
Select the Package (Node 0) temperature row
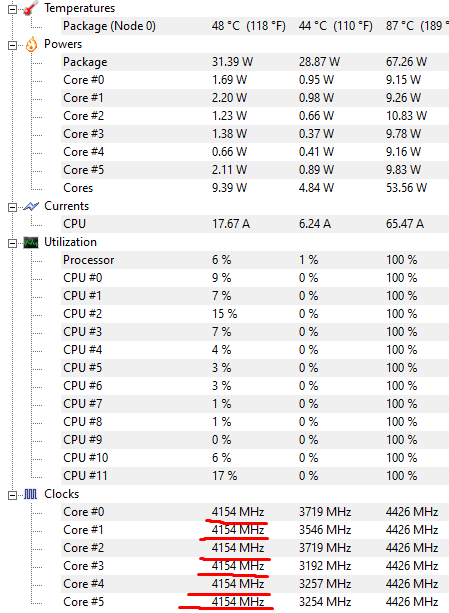tap(255, 26)
